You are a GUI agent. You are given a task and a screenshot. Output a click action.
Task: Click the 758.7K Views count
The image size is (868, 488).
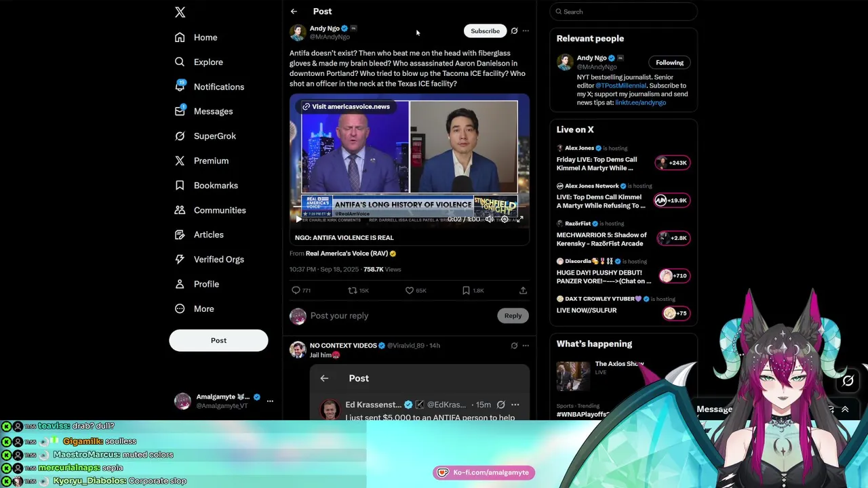point(382,269)
